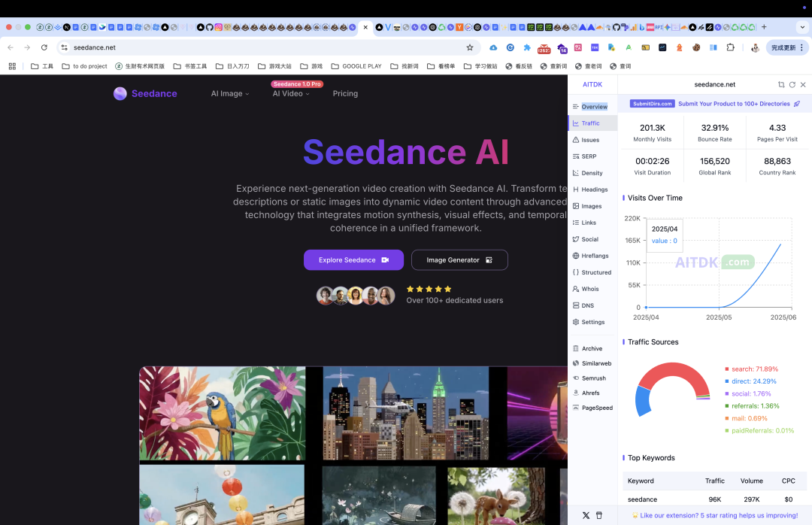
Task: Open the parrot illustration thumbnail
Action: (x=222, y=413)
